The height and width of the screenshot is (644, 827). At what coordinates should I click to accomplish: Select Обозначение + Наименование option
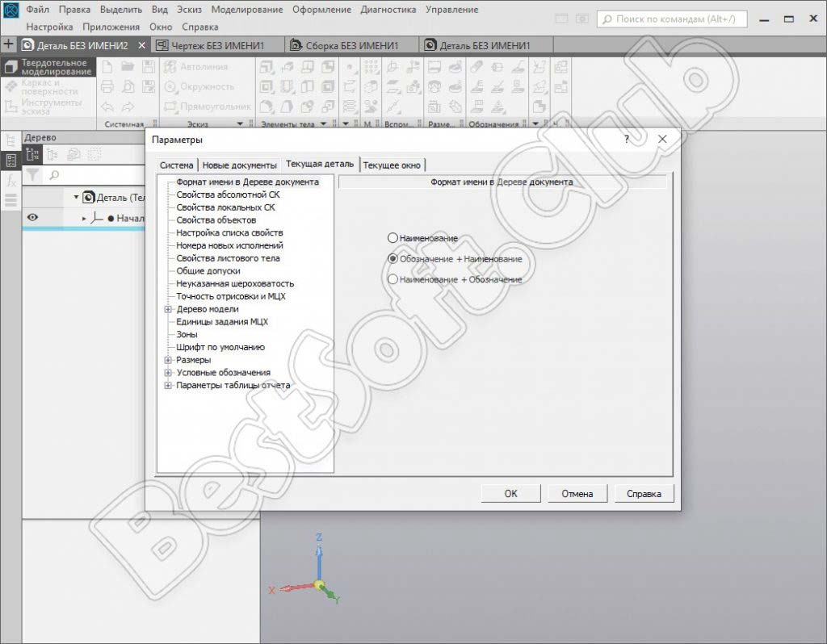[x=393, y=259]
